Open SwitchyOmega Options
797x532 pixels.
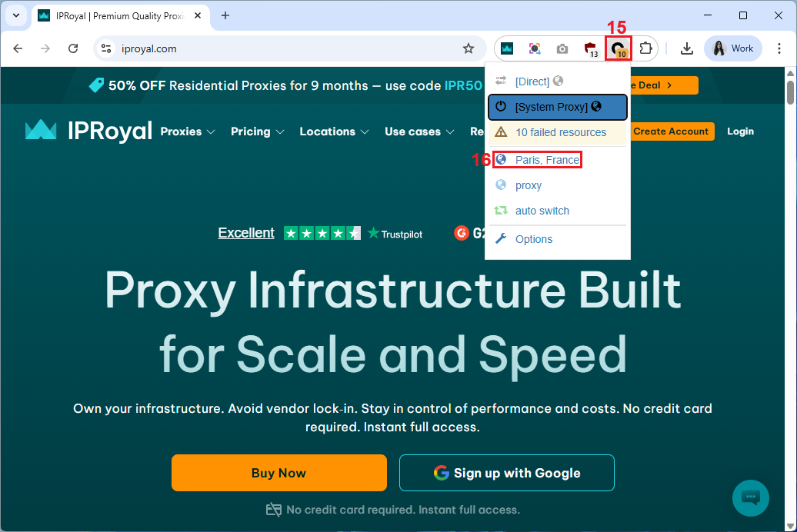pos(533,239)
